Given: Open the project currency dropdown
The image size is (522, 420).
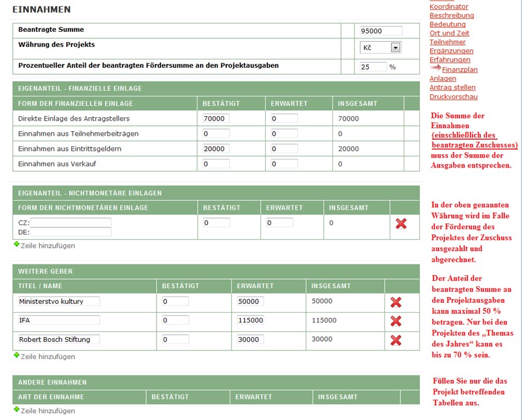Looking at the screenshot, I should [396, 48].
